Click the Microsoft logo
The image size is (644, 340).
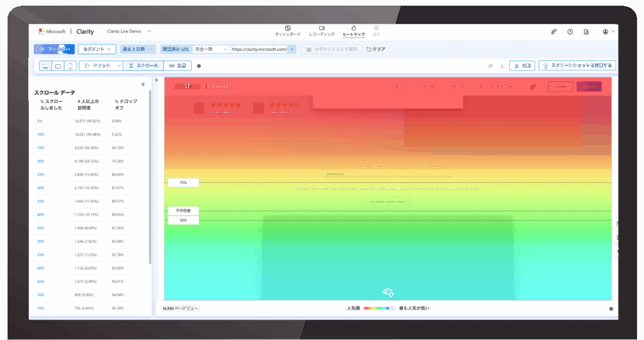pos(52,31)
